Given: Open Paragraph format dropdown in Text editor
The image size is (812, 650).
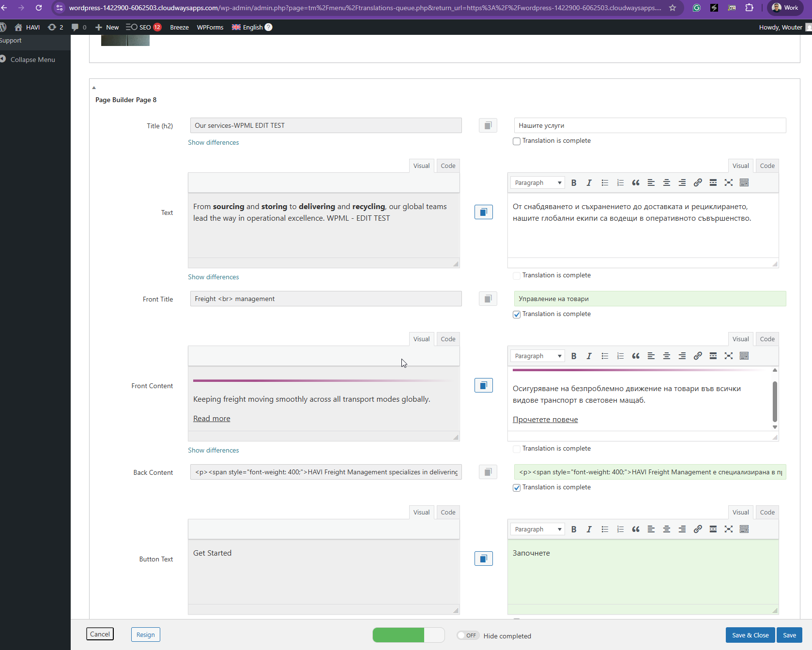Looking at the screenshot, I should coord(538,182).
